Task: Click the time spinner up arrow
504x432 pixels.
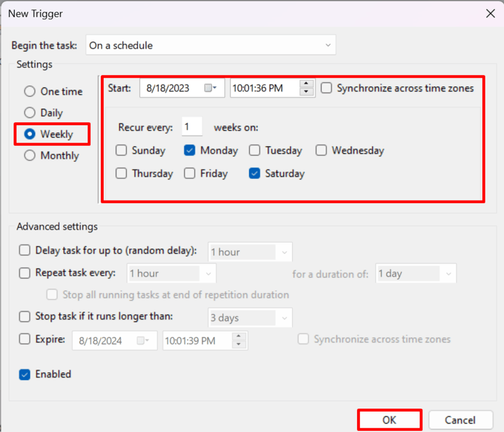Action: pyautogui.click(x=306, y=84)
